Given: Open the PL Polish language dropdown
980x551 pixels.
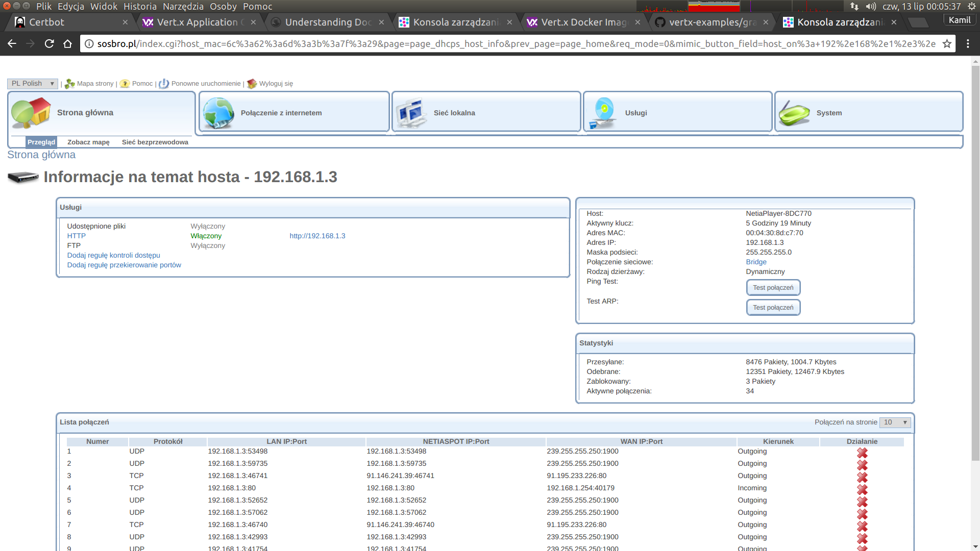Looking at the screenshot, I should click(33, 84).
